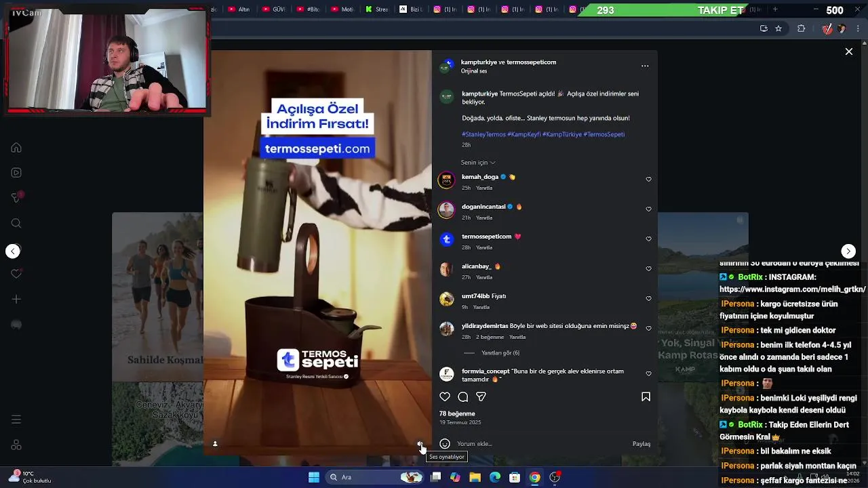Save the post with the bookmark icon
This screenshot has height=488, width=868.
tap(646, 397)
